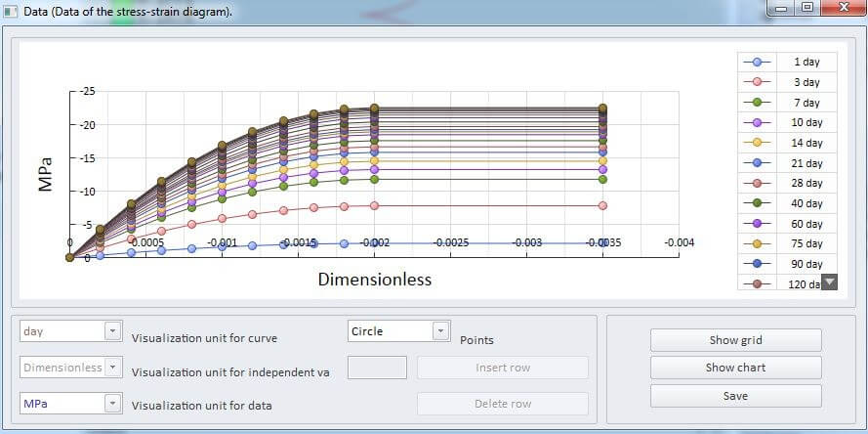Screen dimensions: 868x434
Task: Select the 10 day legend marker
Action: (x=758, y=123)
